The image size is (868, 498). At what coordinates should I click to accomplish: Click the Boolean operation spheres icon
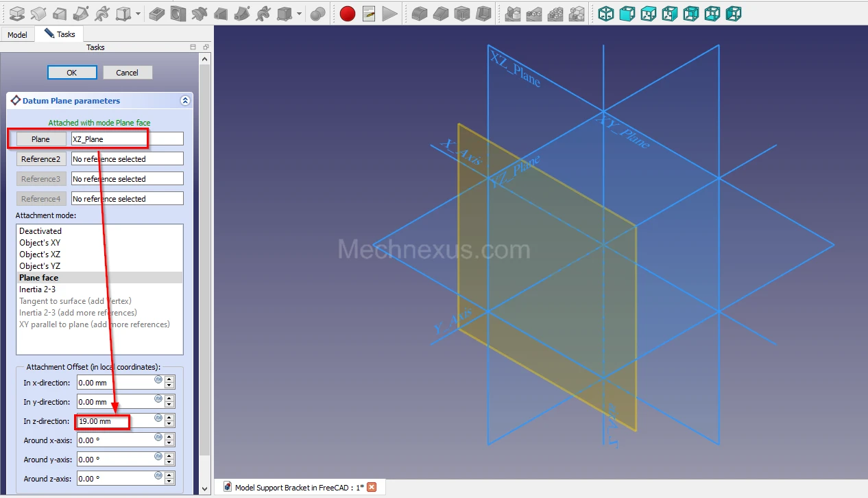(x=317, y=13)
